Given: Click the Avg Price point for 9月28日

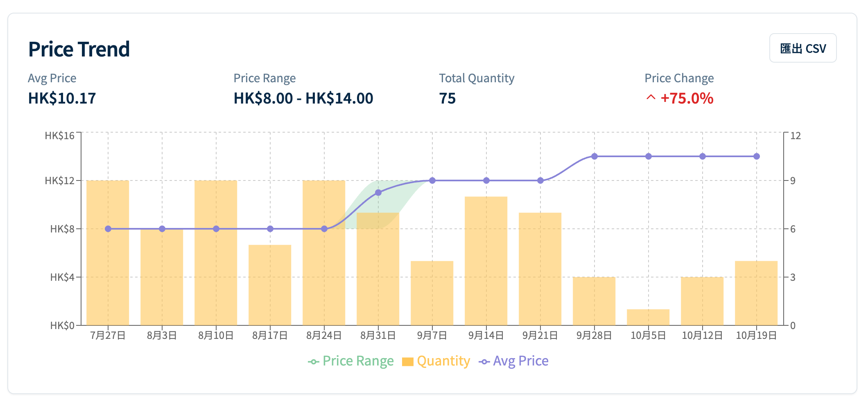Looking at the screenshot, I should pos(594,156).
